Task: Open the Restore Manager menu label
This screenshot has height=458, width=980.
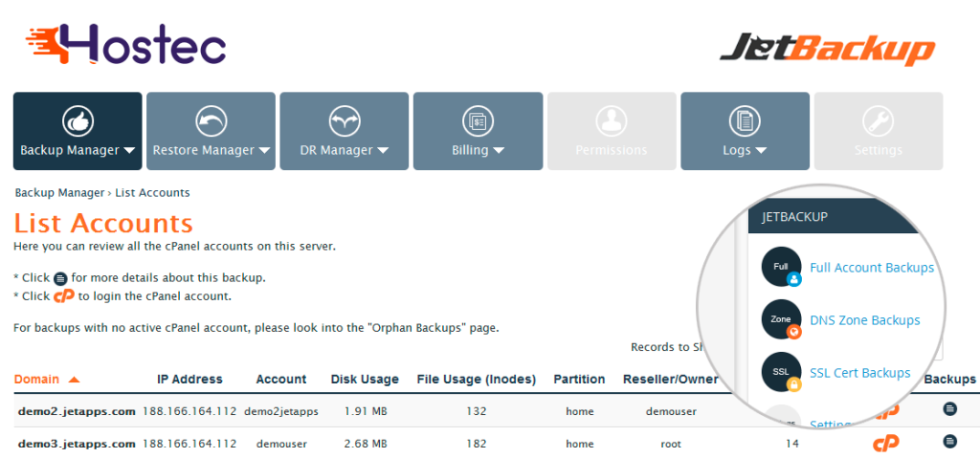Action: point(204,150)
